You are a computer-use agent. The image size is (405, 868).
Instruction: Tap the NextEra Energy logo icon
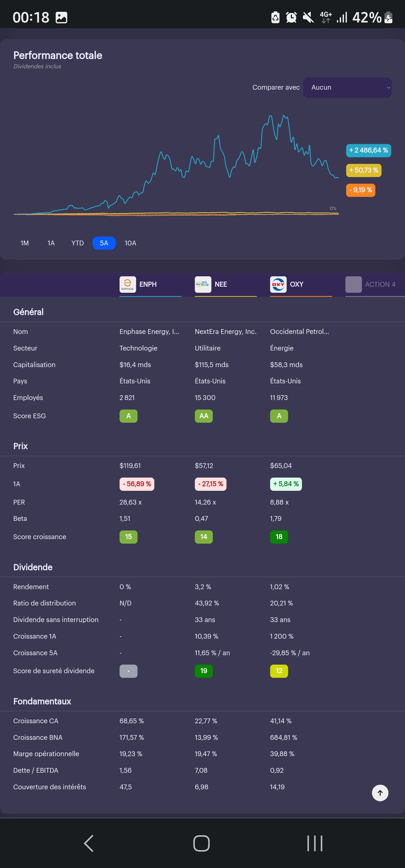click(203, 284)
